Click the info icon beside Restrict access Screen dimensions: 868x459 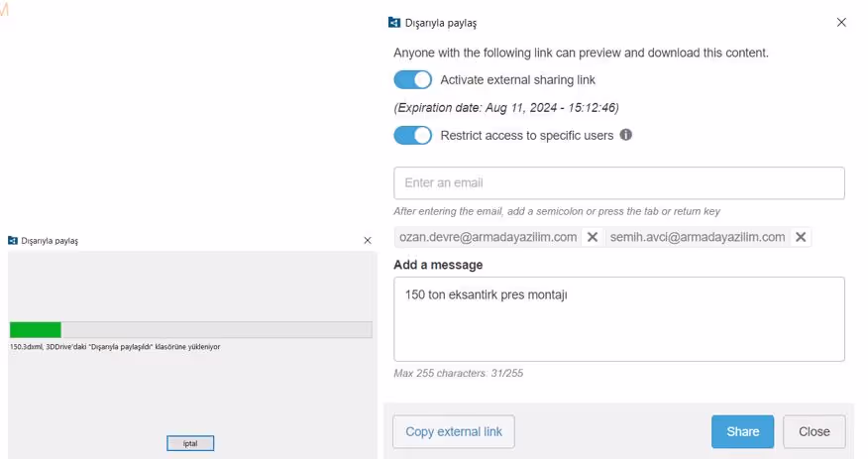click(x=625, y=135)
